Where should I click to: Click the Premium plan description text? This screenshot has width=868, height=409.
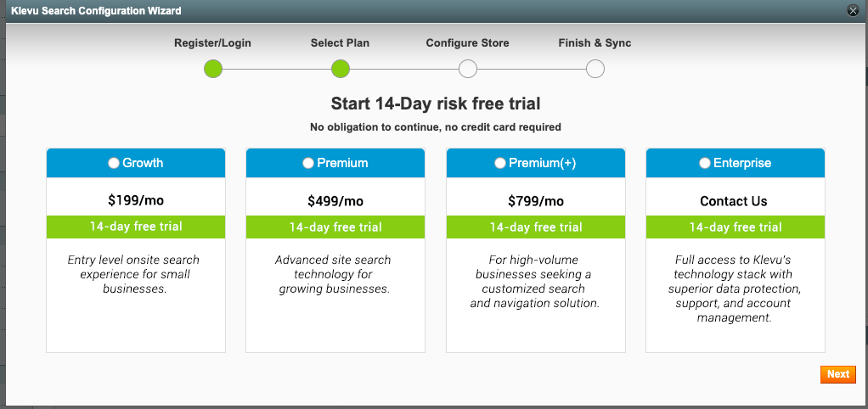pos(335,274)
